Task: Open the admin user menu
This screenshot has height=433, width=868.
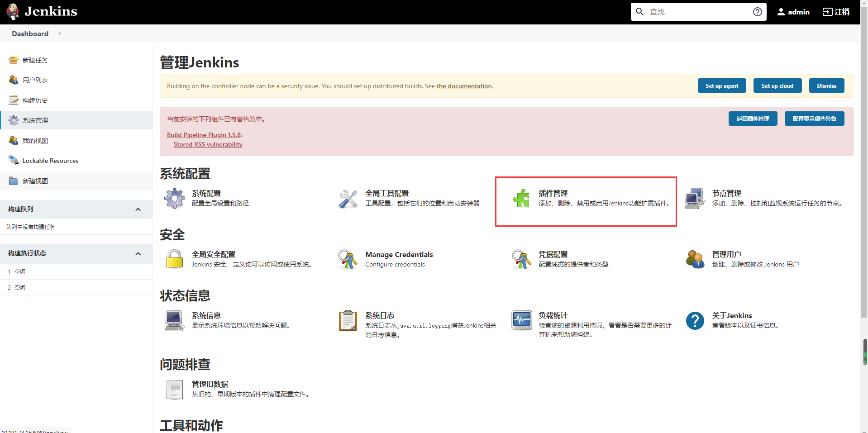Action: pos(793,12)
